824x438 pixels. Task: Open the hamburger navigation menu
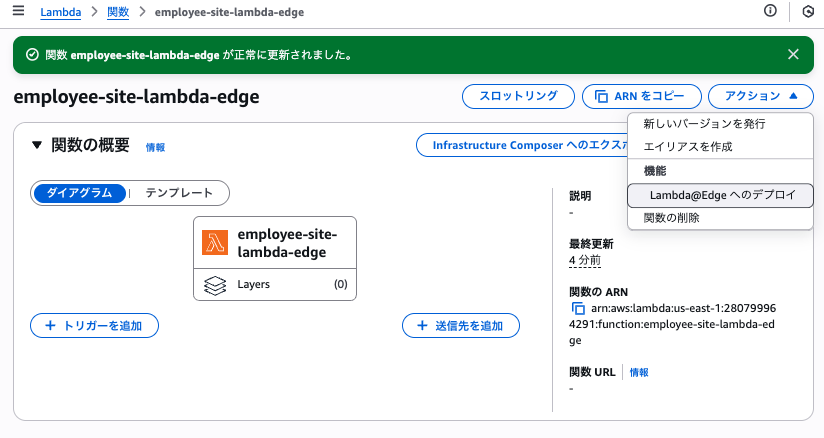pos(18,11)
